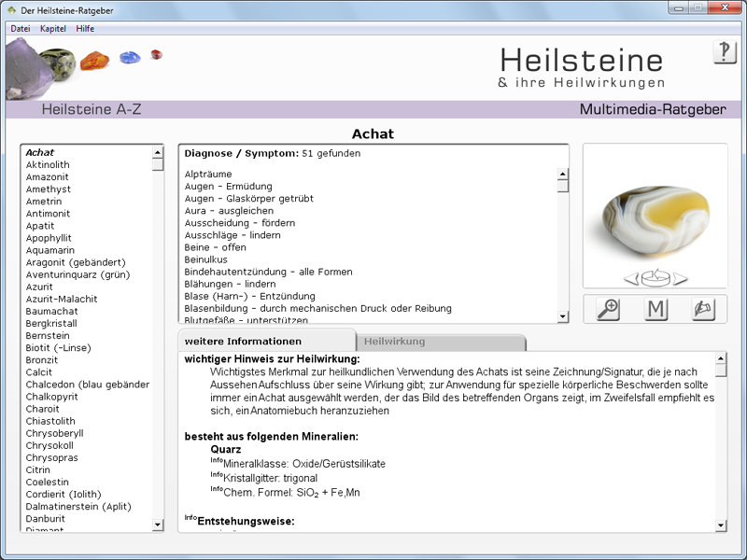
Task: Click the Info marker next to Mineralklasse
Action: click(x=216, y=461)
